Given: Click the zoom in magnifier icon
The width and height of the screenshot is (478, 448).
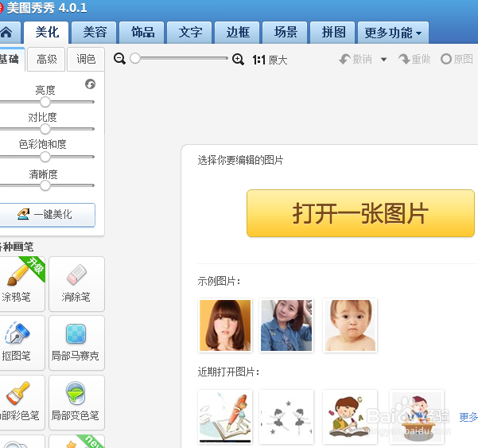Looking at the screenshot, I should [238, 59].
